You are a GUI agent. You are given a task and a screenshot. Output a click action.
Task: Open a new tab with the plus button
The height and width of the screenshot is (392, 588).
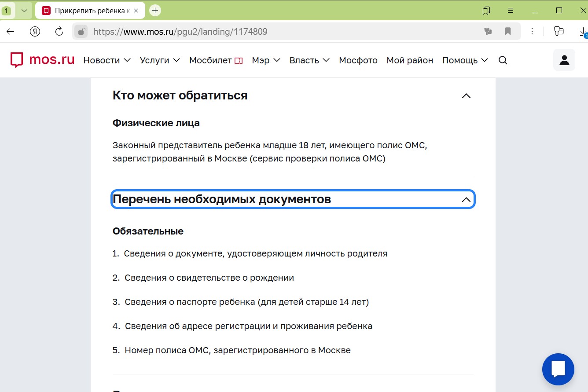click(154, 10)
